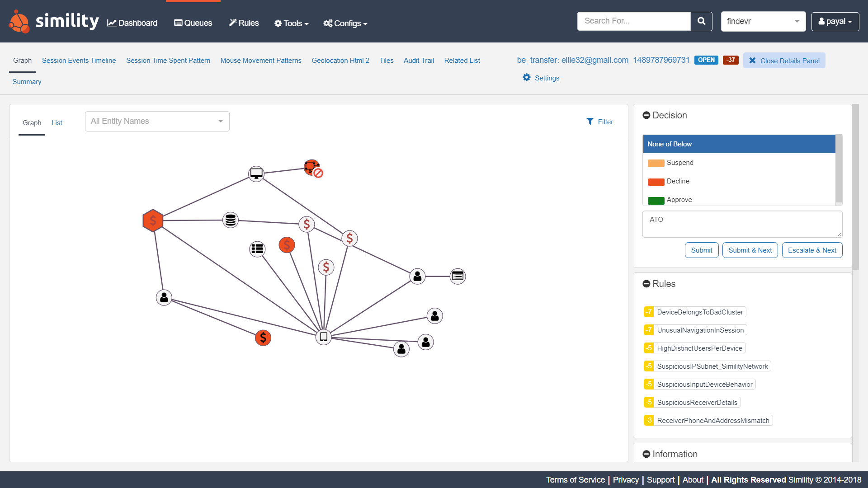
Task: Switch to List view tab
Action: (x=57, y=123)
